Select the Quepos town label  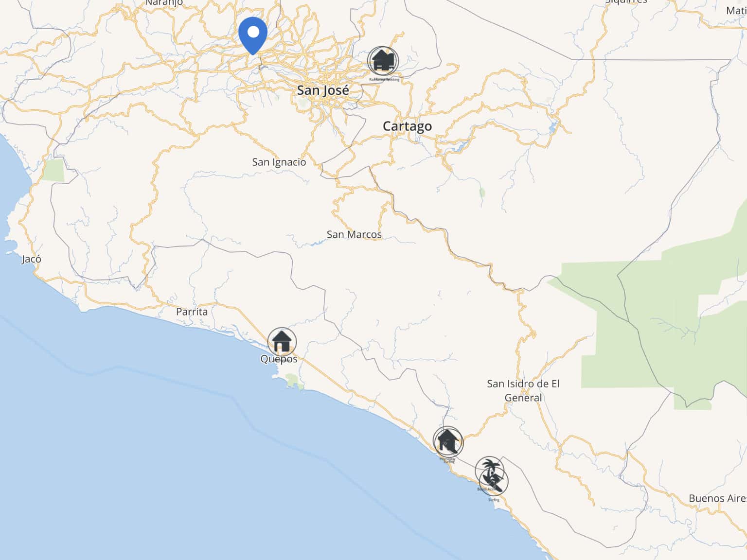point(279,359)
